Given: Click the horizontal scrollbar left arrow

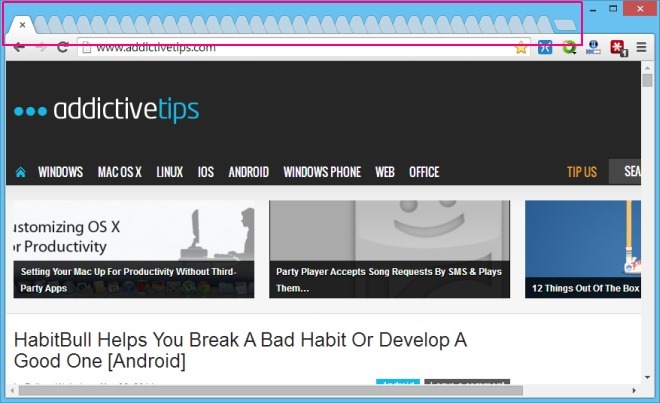Looking at the screenshot, I should pos(12,391).
